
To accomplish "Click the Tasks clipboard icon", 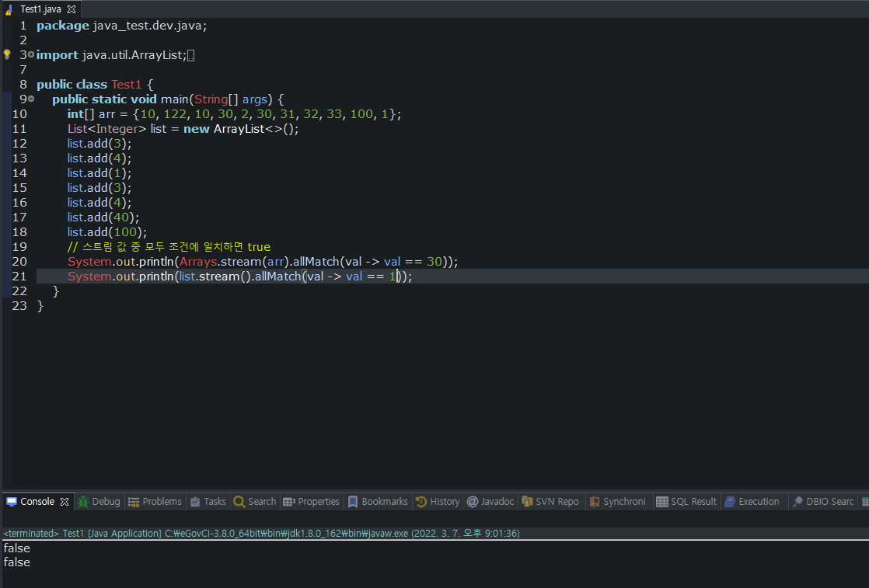I will click(195, 502).
